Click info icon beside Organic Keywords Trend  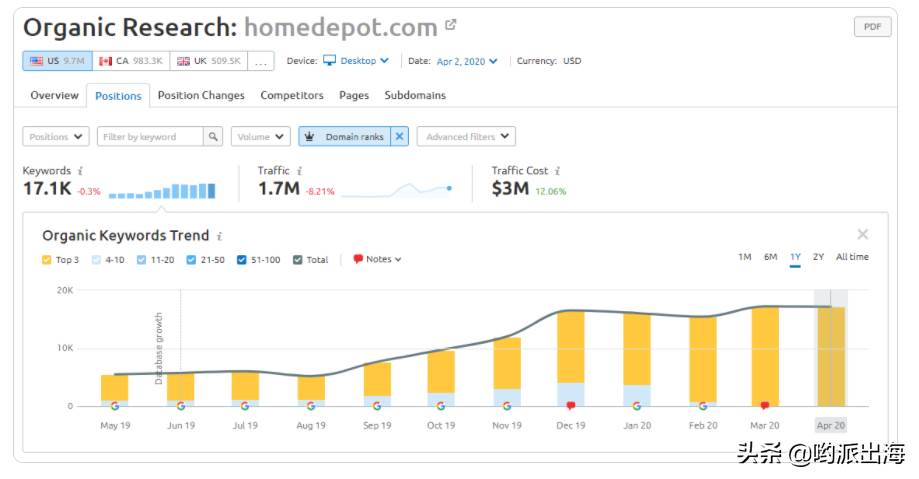[x=220, y=236]
